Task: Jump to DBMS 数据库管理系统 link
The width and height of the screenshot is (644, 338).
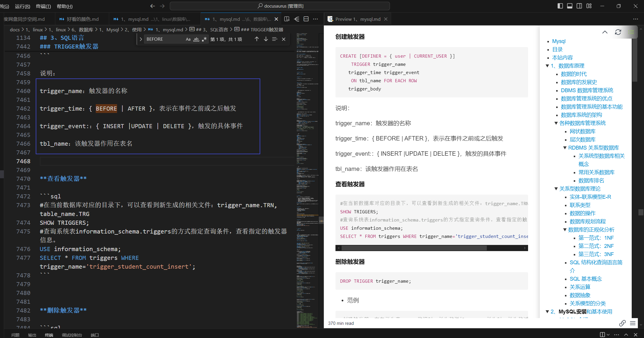Action: [587, 90]
